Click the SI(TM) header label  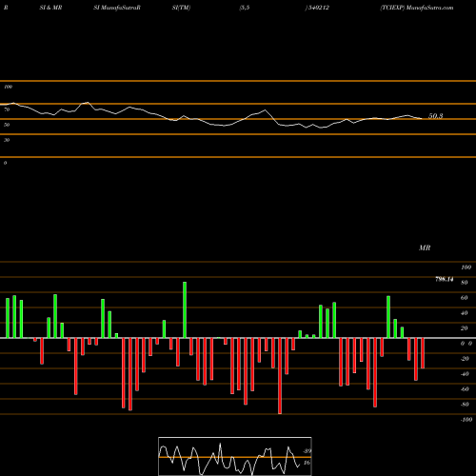(x=181, y=8)
